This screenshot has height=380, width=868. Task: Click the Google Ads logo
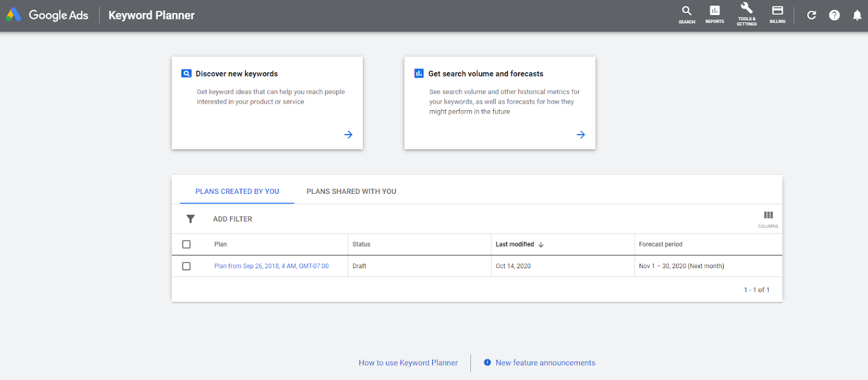[47, 15]
